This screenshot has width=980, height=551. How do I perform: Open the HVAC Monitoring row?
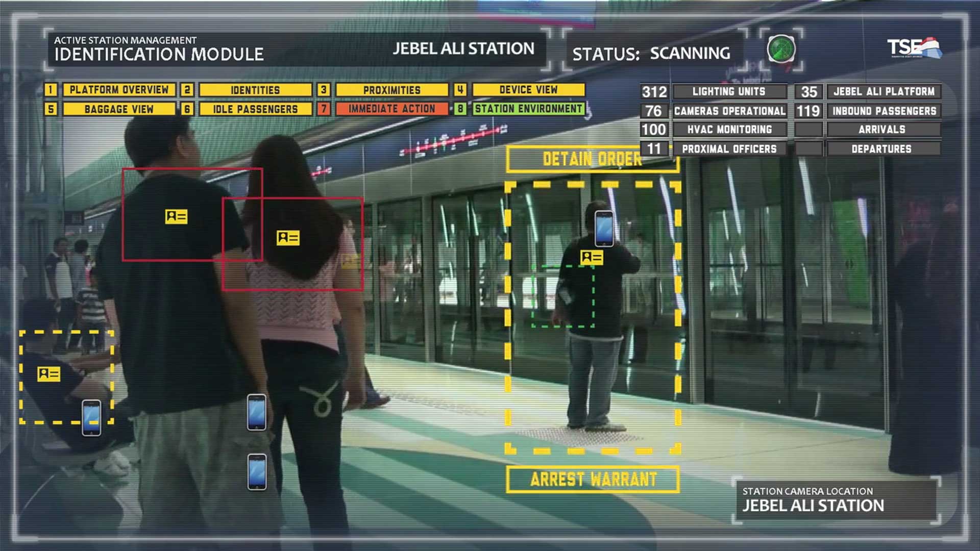click(x=729, y=130)
